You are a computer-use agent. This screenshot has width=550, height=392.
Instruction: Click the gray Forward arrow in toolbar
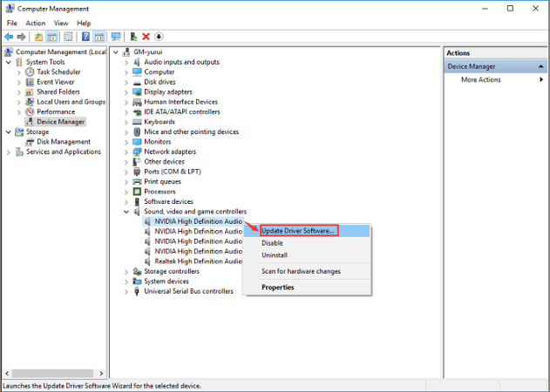coord(22,37)
